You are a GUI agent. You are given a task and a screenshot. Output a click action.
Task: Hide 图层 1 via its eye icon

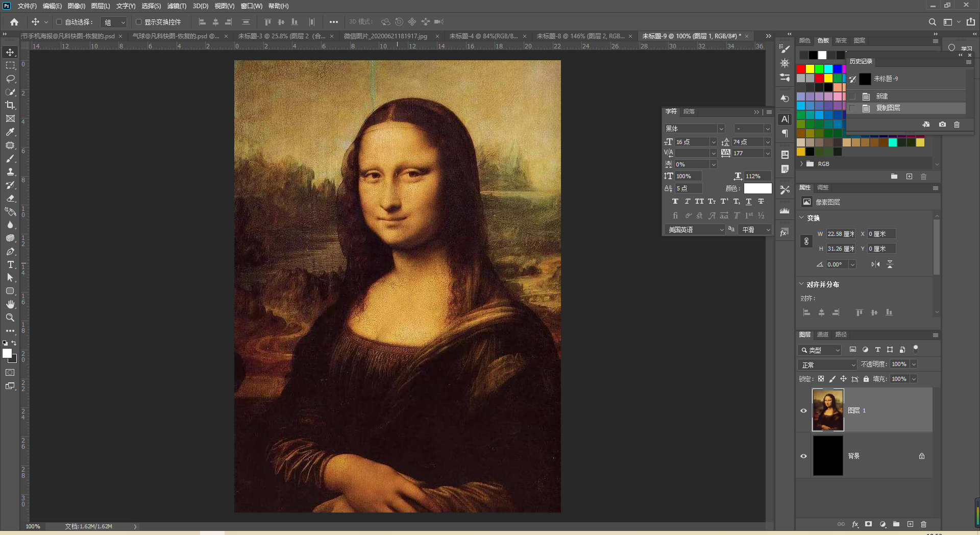tap(803, 410)
